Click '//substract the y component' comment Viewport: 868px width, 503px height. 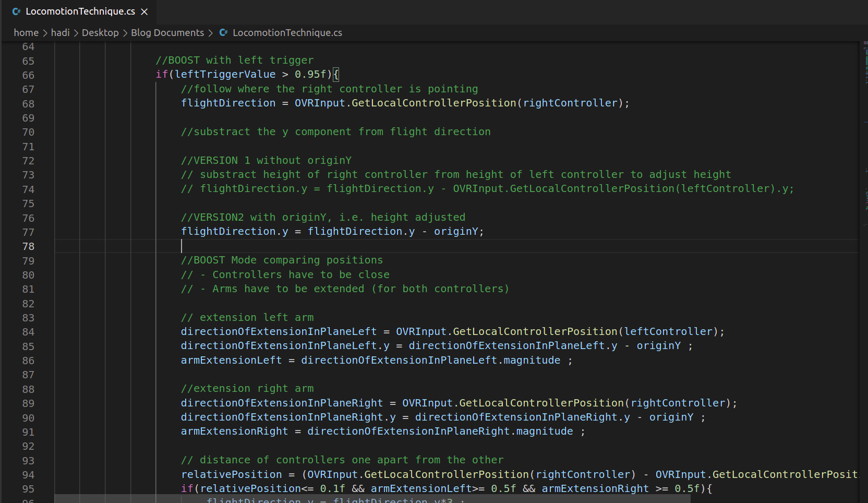click(x=335, y=131)
